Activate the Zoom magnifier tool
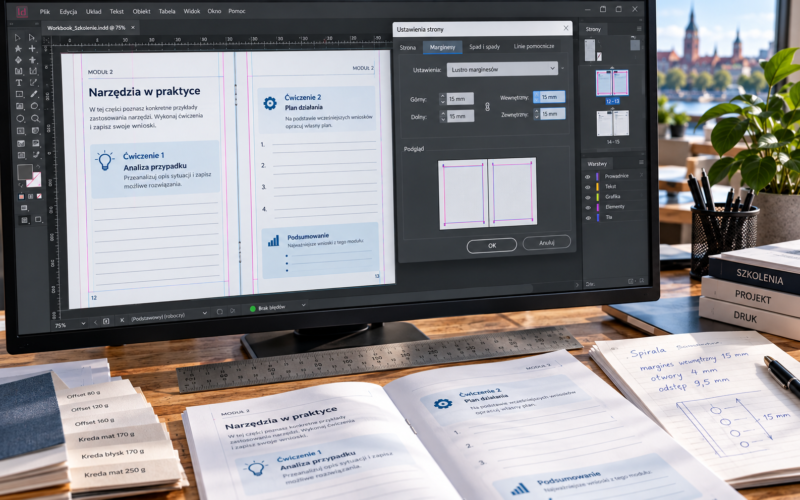This screenshot has height=500, width=800. [35, 118]
